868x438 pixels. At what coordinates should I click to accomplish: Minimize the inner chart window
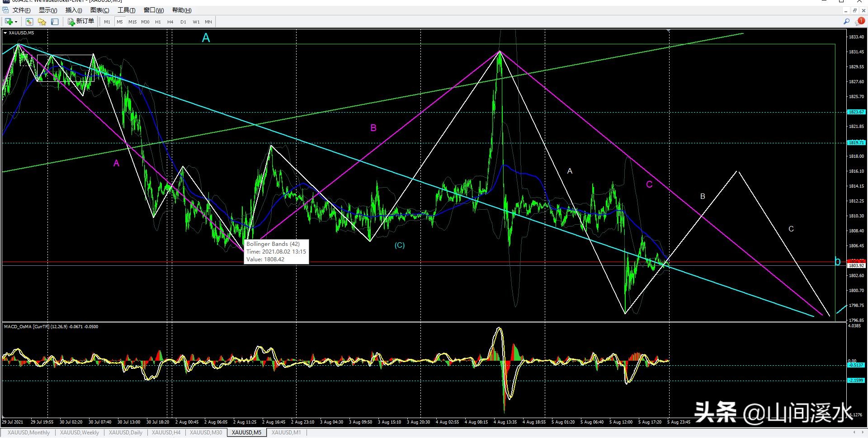[846, 10]
